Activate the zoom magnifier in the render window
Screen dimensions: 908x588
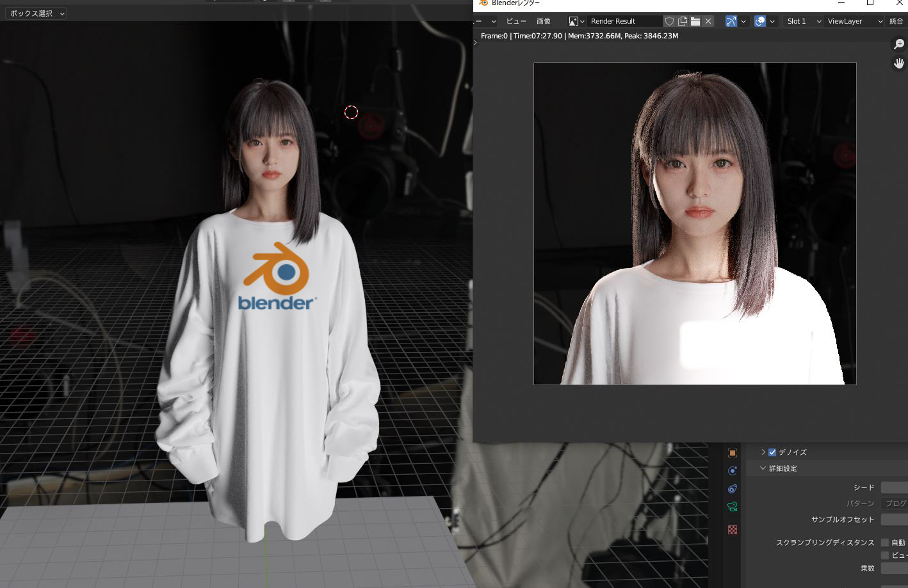898,44
